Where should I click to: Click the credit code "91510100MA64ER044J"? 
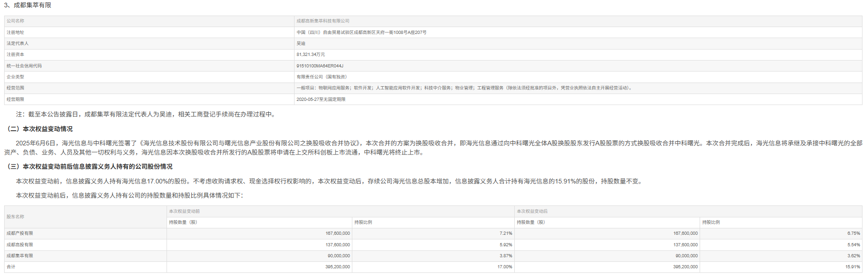320,66
